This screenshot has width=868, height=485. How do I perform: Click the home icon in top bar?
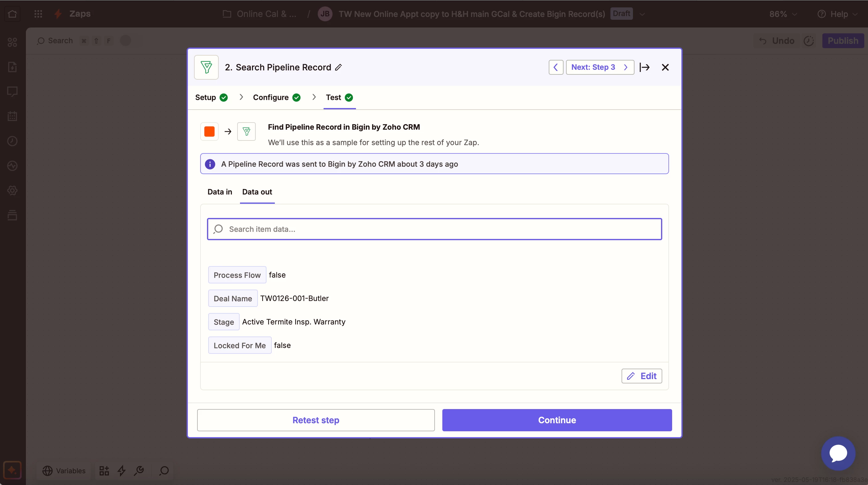[x=12, y=14]
